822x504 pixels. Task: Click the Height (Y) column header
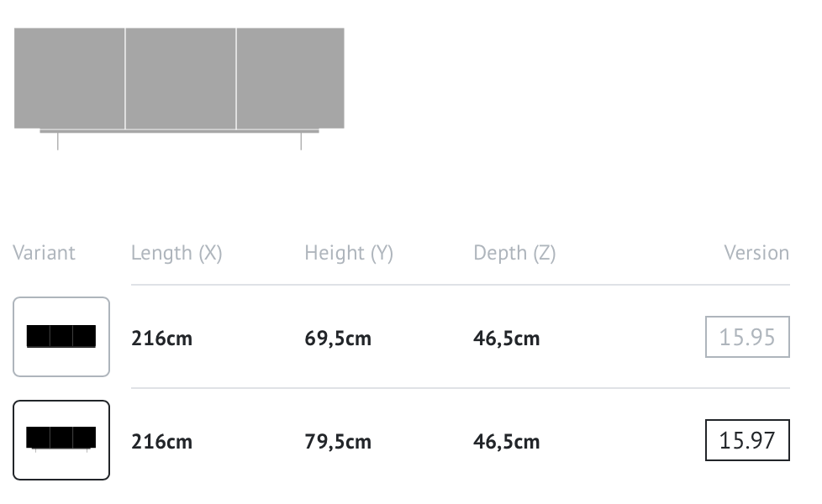[x=349, y=253]
